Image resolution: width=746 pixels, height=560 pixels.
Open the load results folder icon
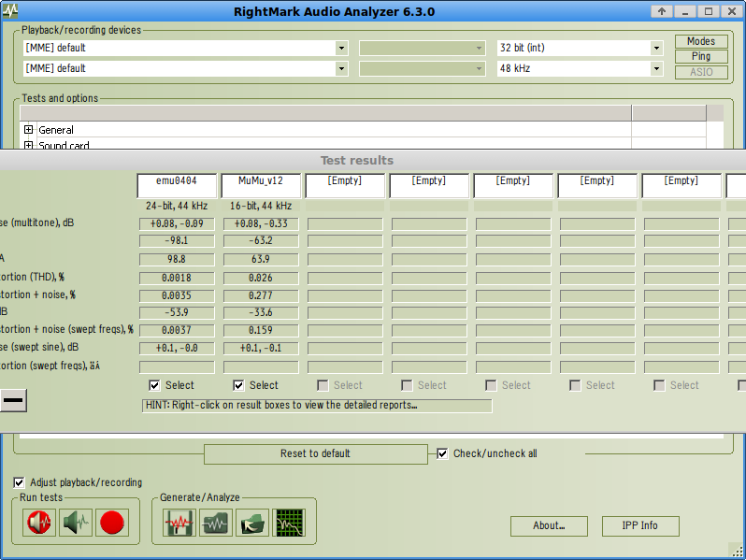point(252,523)
